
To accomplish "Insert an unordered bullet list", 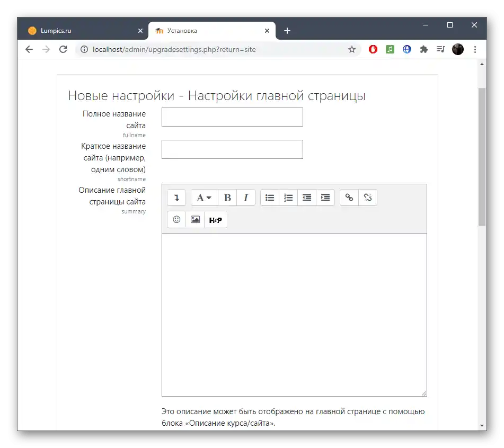I will pyautogui.click(x=270, y=198).
